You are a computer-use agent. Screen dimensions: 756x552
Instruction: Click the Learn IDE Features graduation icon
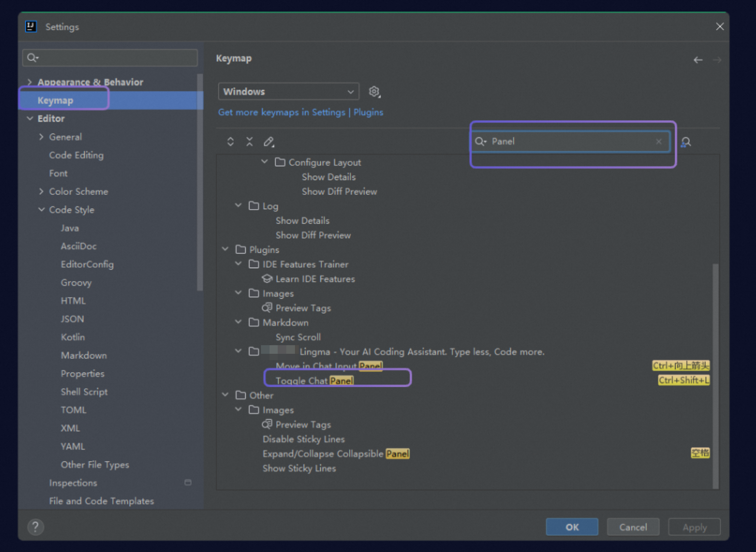267,279
